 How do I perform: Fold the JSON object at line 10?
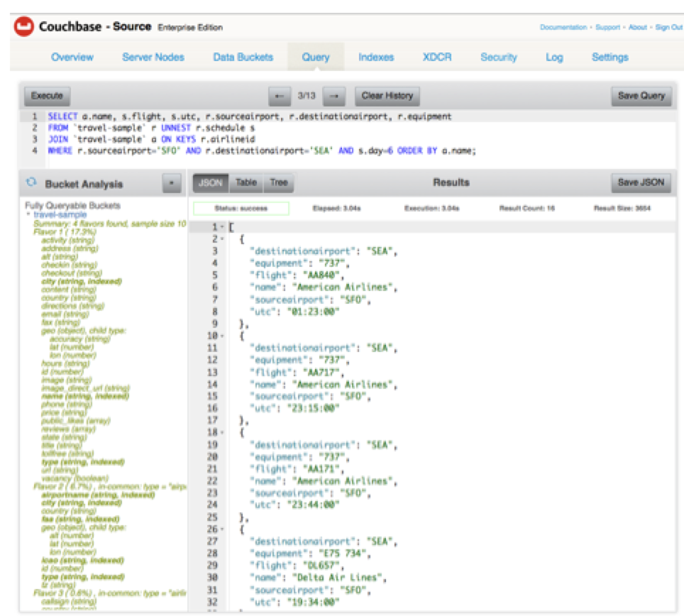click(224, 336)
